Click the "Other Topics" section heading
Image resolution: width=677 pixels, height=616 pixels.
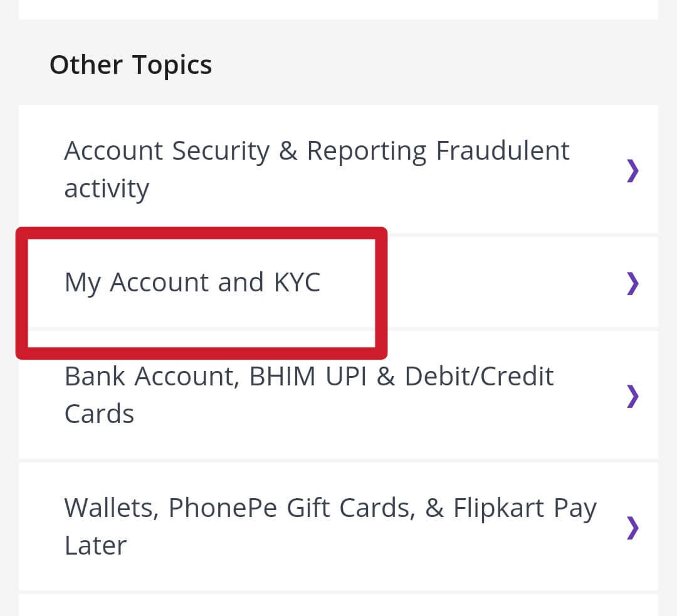tap(130, 65)
